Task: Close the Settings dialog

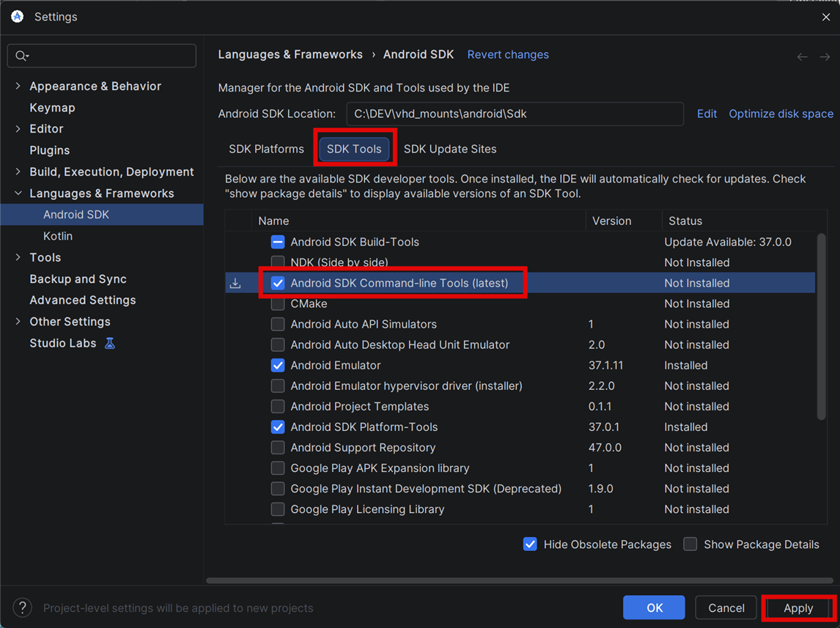Action: point(825,17)
